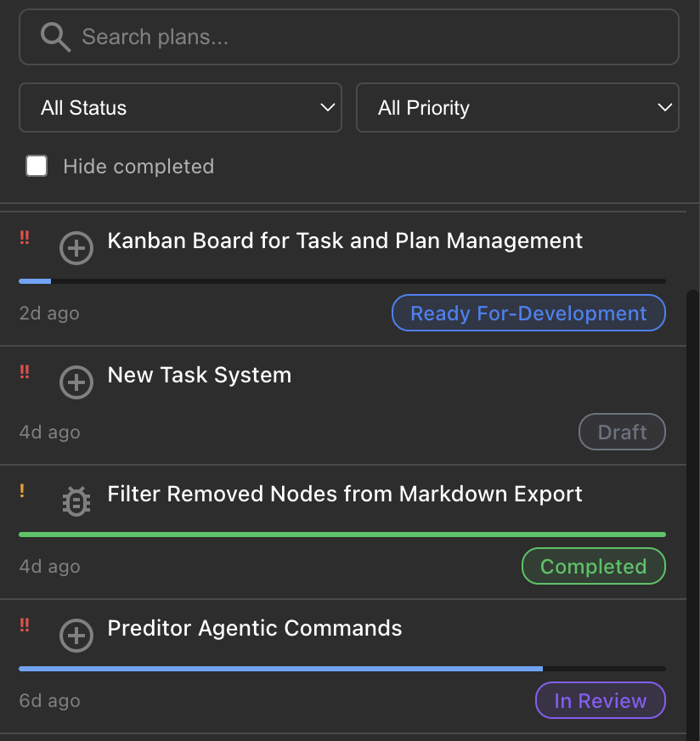Click the Preditor Agentic Commands progress bar

[x=342, y=669]
